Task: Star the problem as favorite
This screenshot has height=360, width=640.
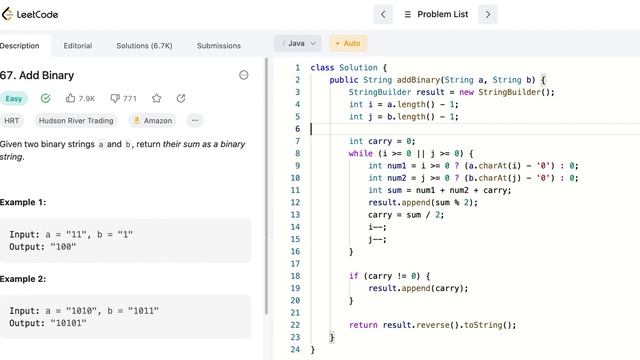Action: coord(156,98)
